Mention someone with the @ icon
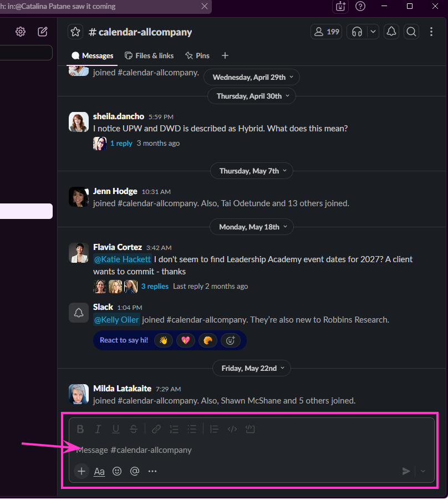The height and width of the screenshot is (500, 448). [135, 471]
